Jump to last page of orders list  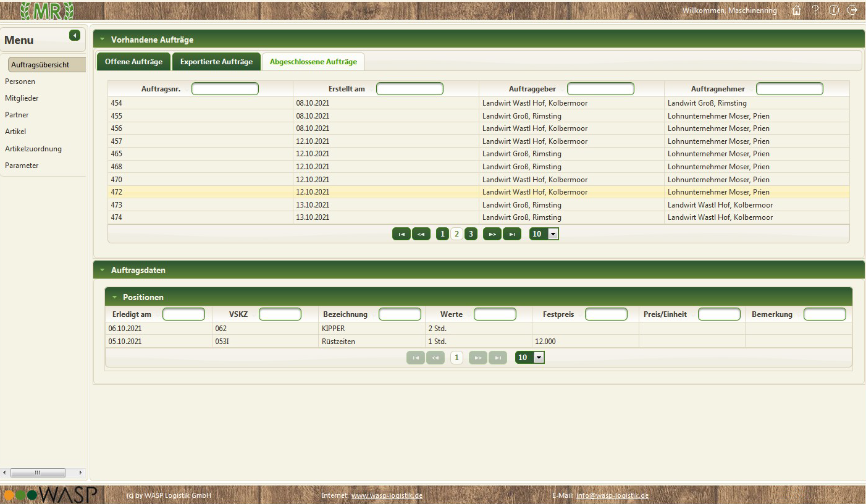[511, 234]
